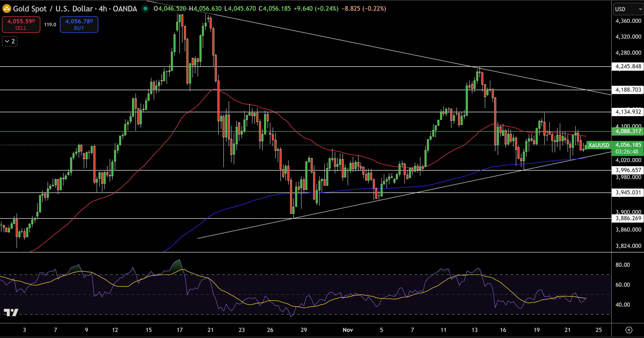Click the BUY button showing 4,056.78
The width and height of the screenshot is (644, 338).
(x=79, y=25)
